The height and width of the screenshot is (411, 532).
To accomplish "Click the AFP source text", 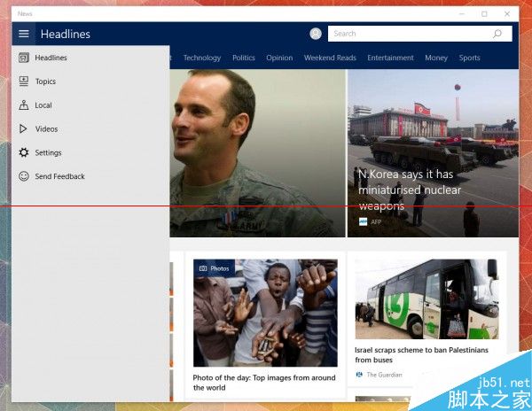I will 376,222.
